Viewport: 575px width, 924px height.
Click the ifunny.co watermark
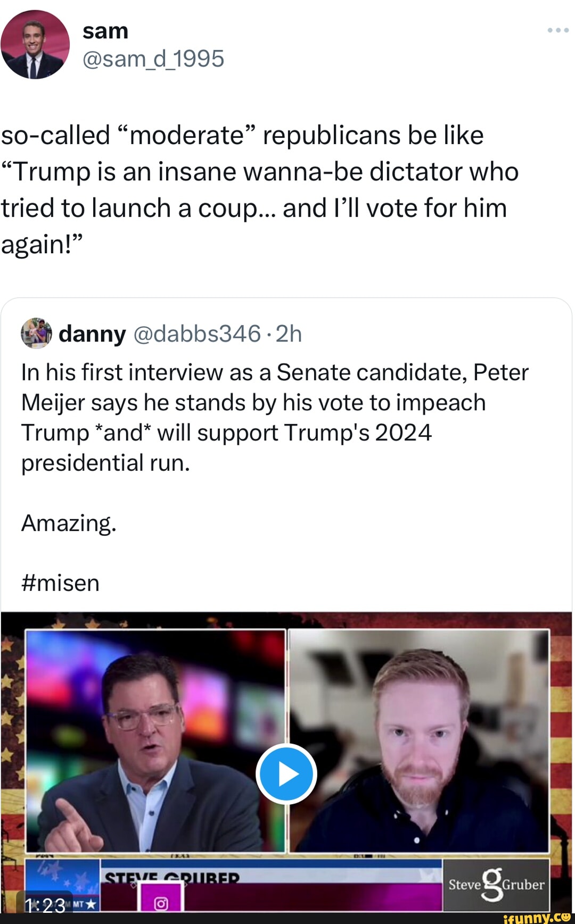point(537,918)
